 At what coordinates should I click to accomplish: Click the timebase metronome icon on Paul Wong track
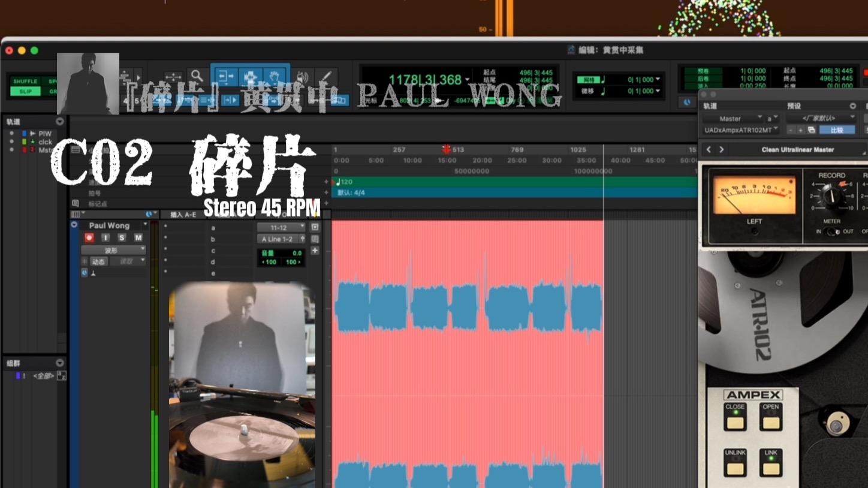93,273
